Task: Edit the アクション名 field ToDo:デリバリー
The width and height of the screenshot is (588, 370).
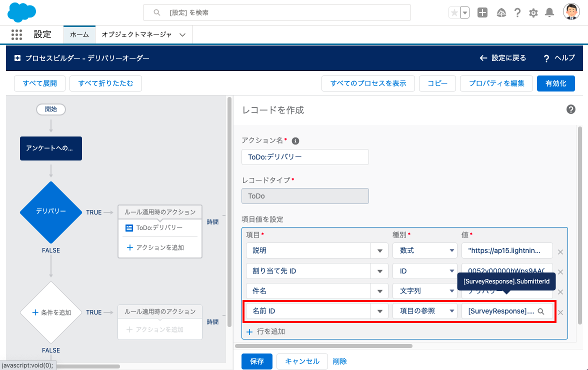Action: pos(305,157)
